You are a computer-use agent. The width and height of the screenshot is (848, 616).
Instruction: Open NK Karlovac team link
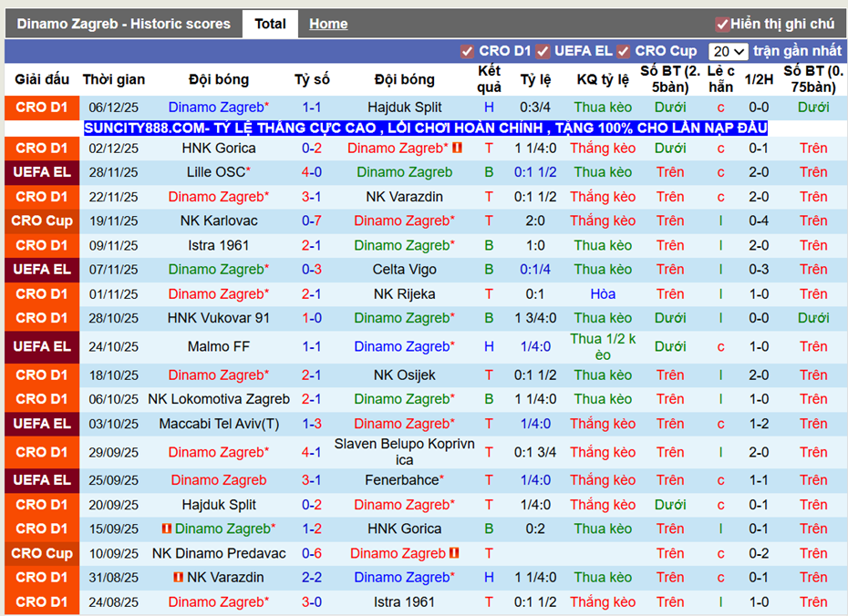(219, 221)
